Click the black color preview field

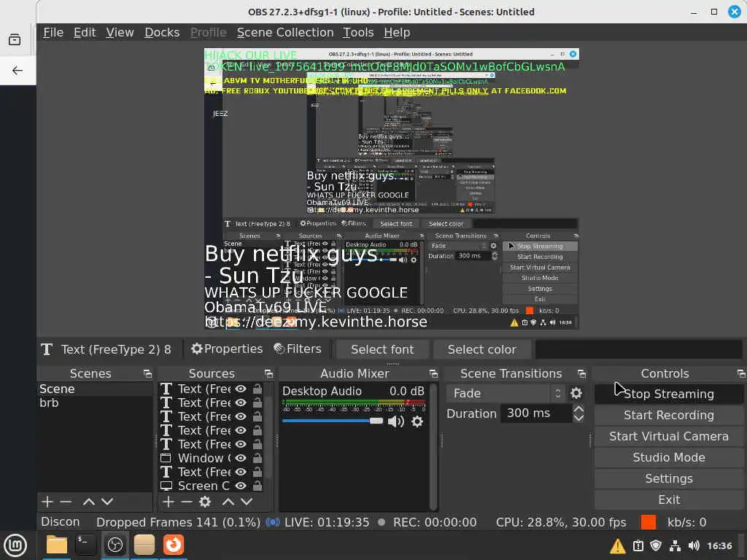[x=638, y=349]
